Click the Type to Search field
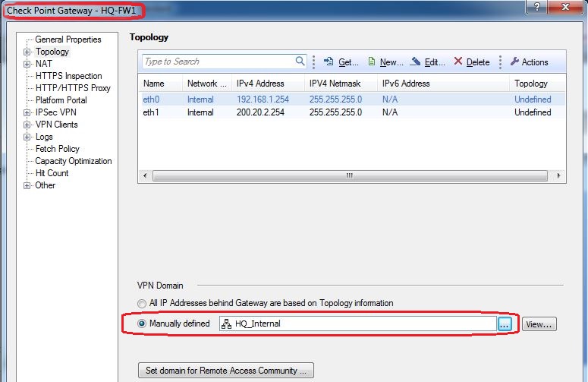The width and height of the screenshot is (588, 382). pos(224,62)
